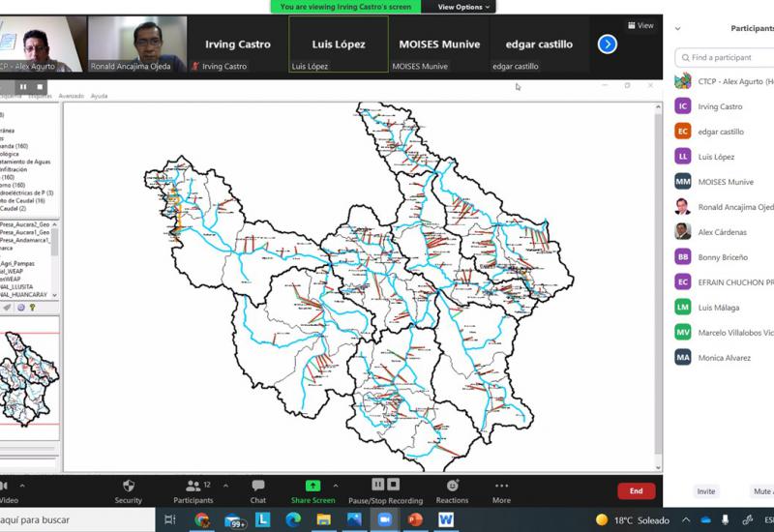Click the red End meeting button
774x532 pixels.
[x=636, y=491]
